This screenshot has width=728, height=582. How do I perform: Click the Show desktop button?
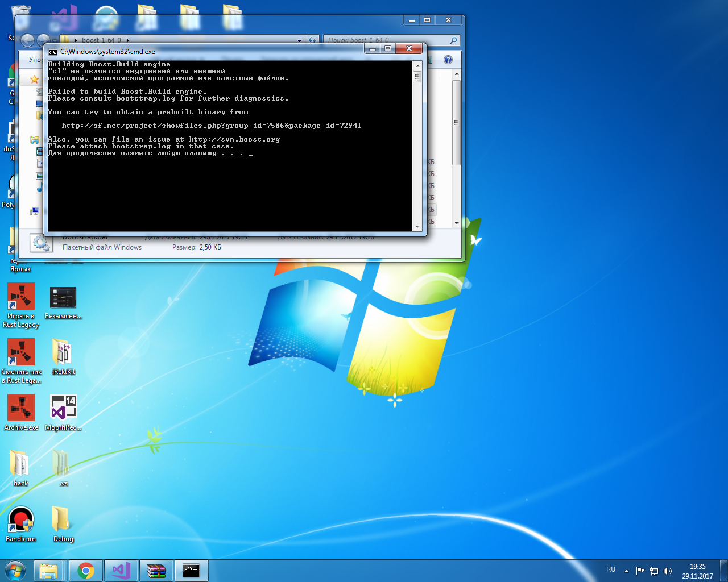(723, 571)
